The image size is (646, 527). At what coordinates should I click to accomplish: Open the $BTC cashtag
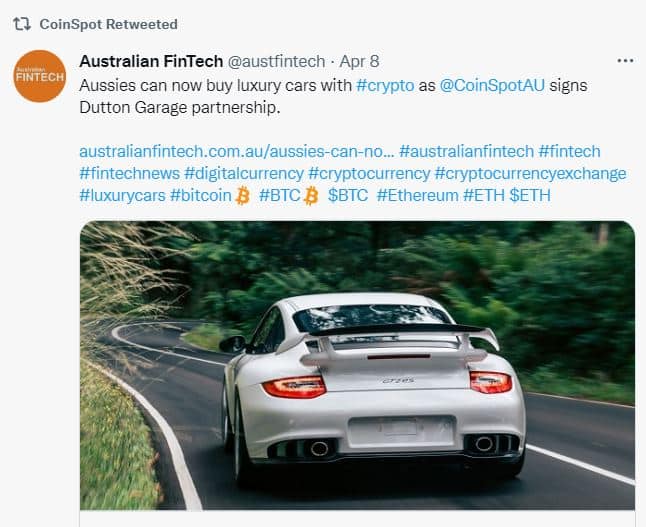(x=348, y=195)
